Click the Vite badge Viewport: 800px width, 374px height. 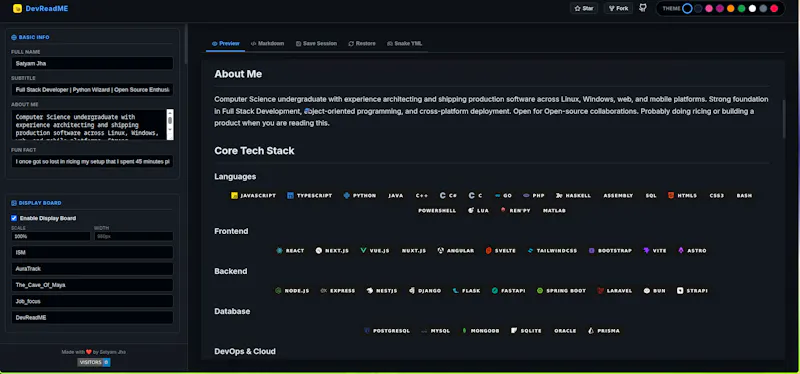click(x=655, y=251)
